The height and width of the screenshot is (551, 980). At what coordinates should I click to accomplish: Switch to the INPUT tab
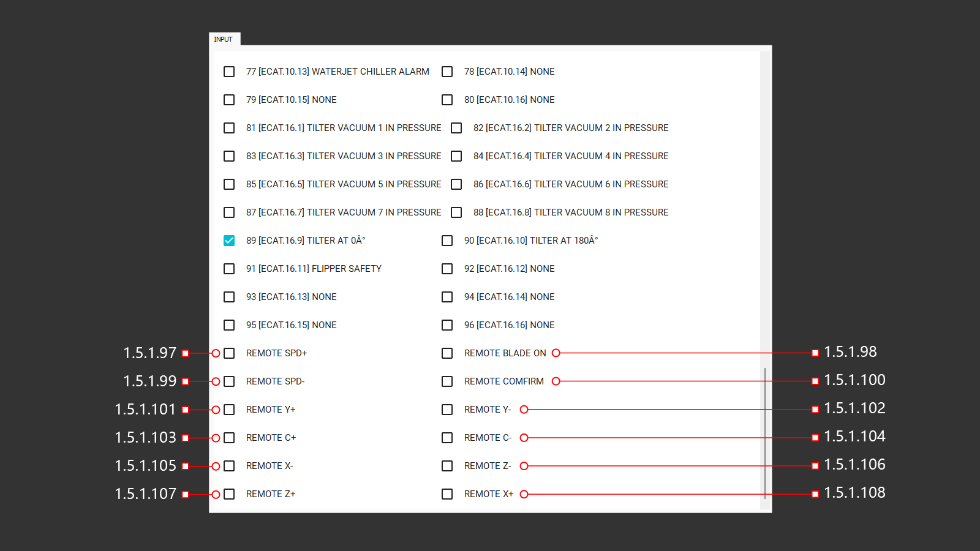(224, 39)
